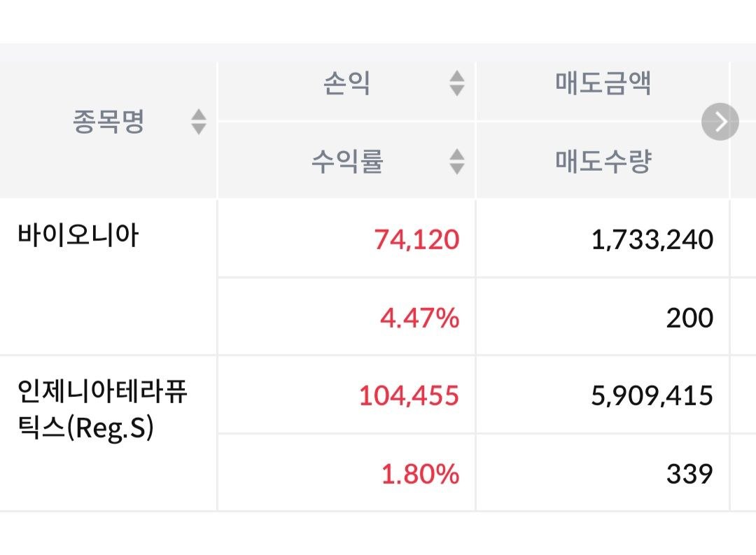The image size is (756, 555).
Task: Click the 매도금액 column header
Action: [603, 83]
